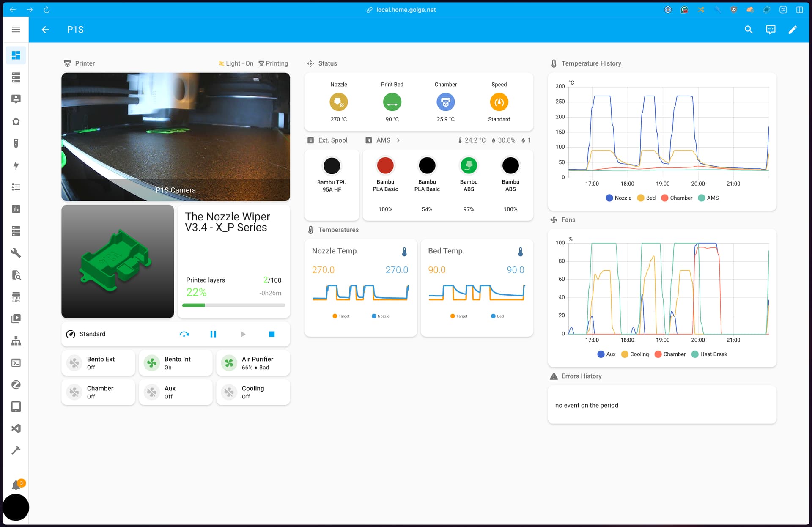This screenshot has height=527, width=812.
Task: Click the Nozzle status icon
Action: click(x=338, y=102)
